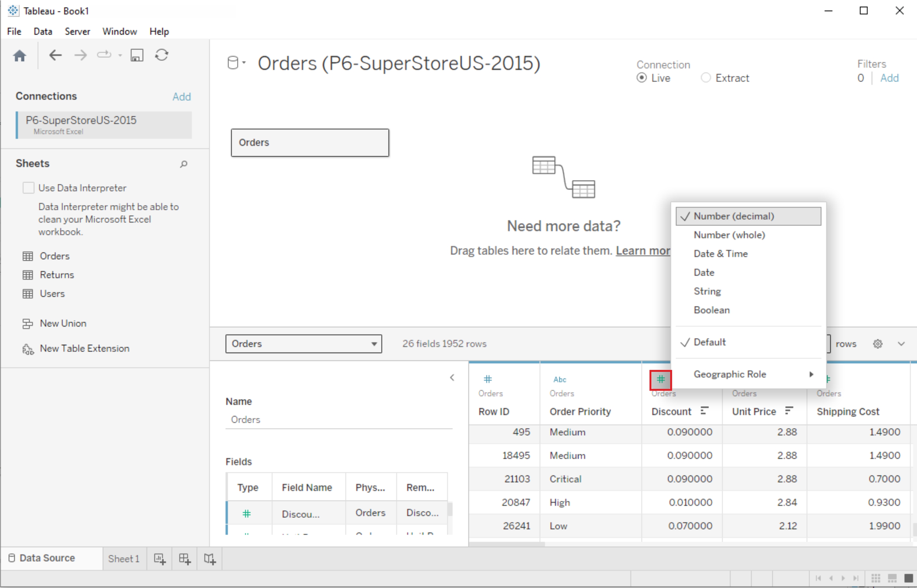
Task: Select the Extract connection radio button
Action: click(x=706, y=78)
